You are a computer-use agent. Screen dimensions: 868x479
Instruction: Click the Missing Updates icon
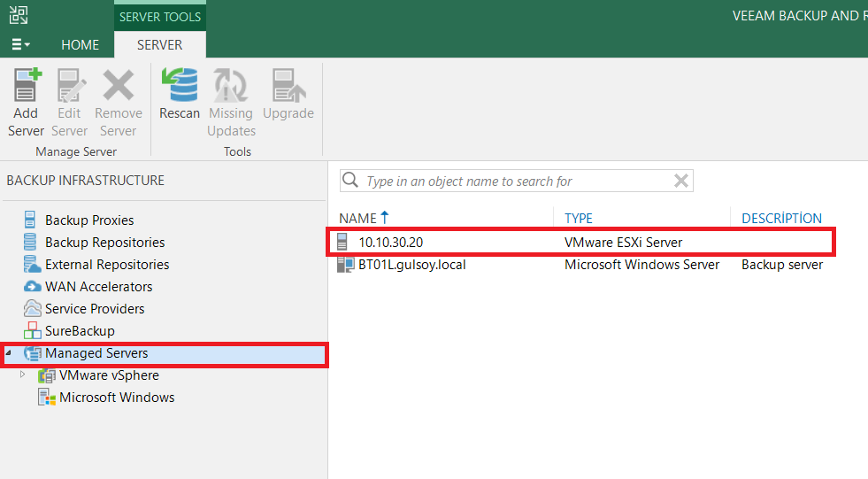[231, 87]
